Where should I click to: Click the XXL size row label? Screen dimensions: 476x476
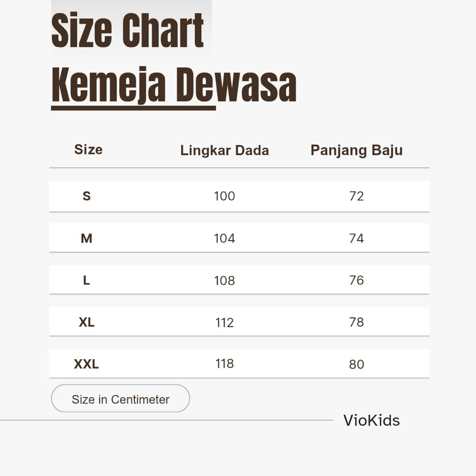pos(86,364)
